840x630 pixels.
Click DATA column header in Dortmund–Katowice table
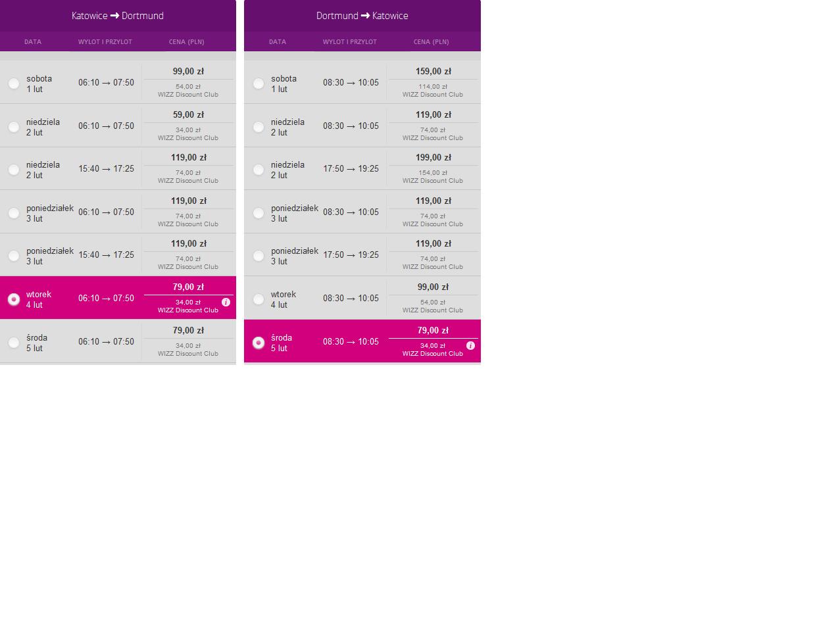[278, 41]
